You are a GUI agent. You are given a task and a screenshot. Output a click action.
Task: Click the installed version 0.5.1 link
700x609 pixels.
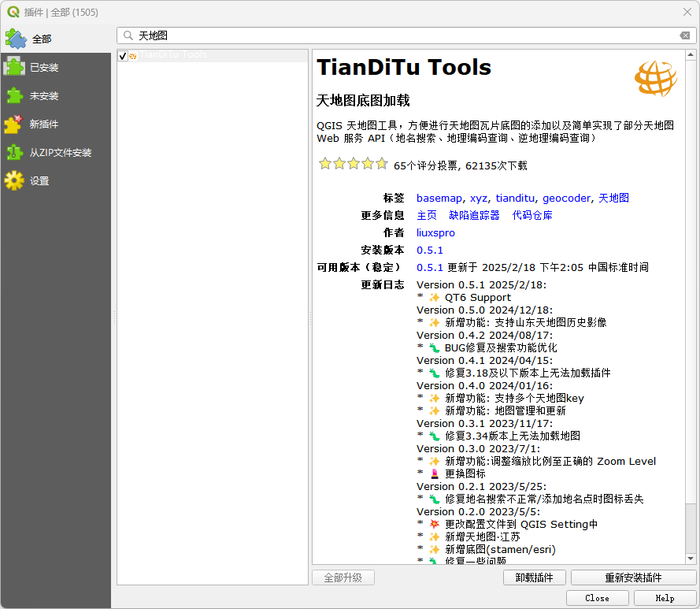(430, 251)
